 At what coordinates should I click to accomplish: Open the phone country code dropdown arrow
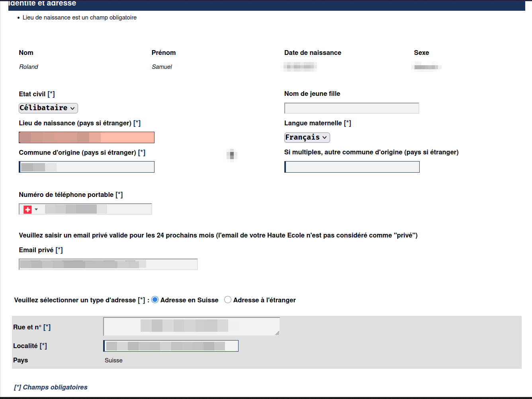(x=36, y=209)
